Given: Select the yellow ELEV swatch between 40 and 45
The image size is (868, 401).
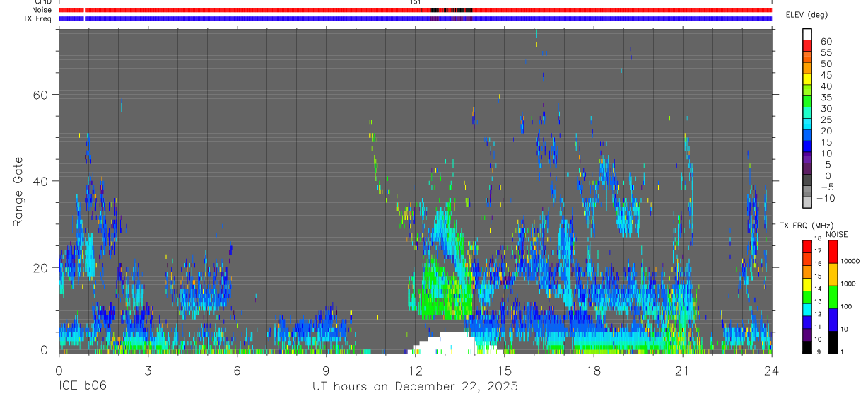Looking at the screenshot, I should click(807, 79).
